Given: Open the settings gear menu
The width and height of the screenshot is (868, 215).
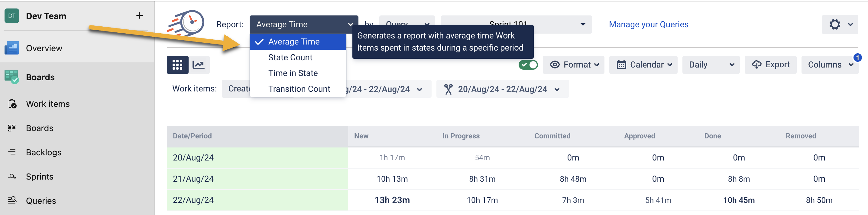Looking at the screenshot, I should (x=839, y=24).
